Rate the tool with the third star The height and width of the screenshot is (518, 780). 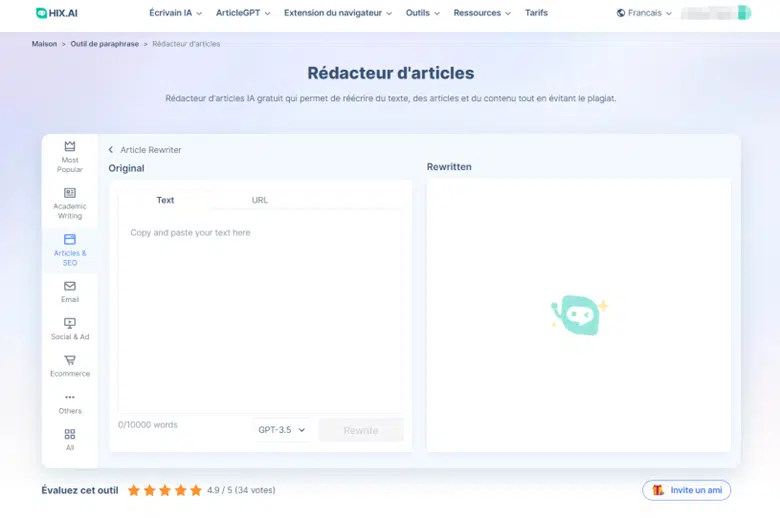pyautogui.click(x=165, y=490)
